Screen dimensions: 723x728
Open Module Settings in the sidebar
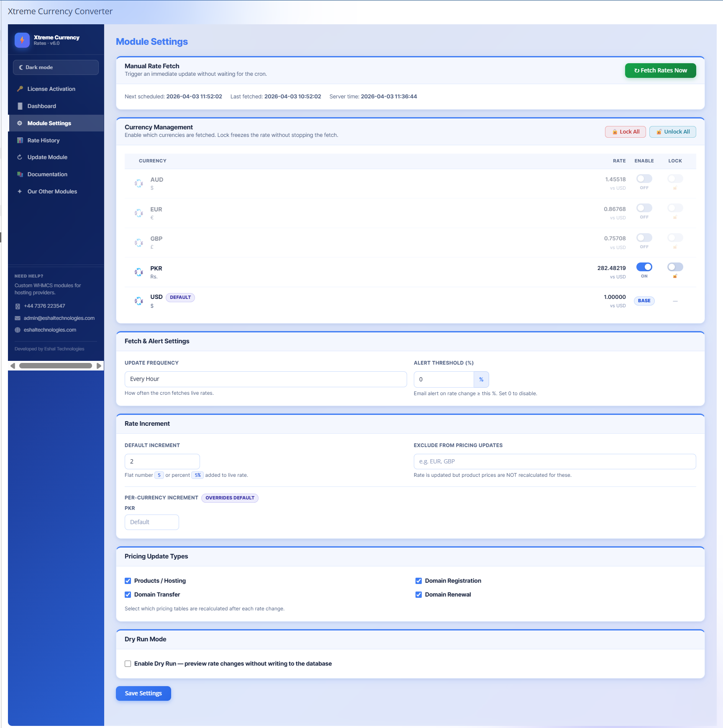(49, 123)
